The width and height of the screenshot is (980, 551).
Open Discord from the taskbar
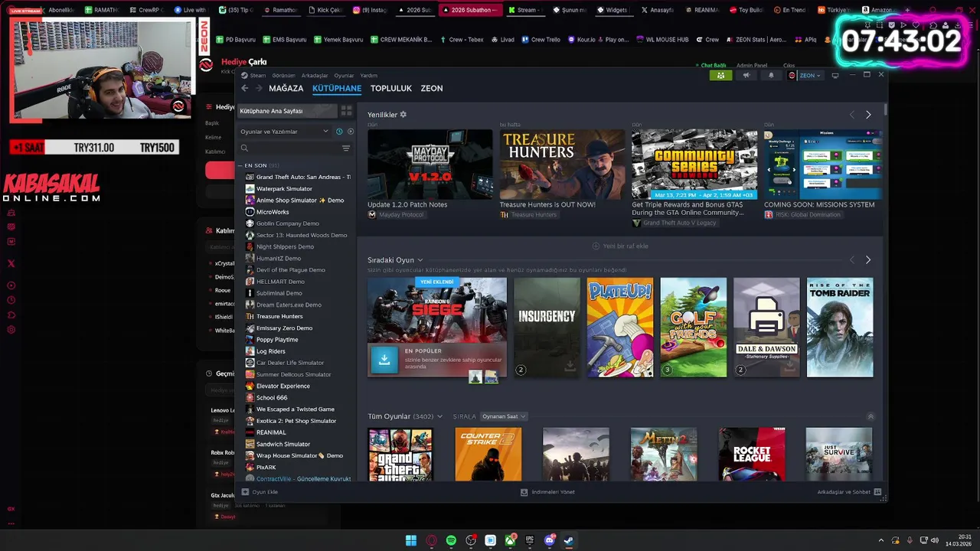click(x=549, y=540)
